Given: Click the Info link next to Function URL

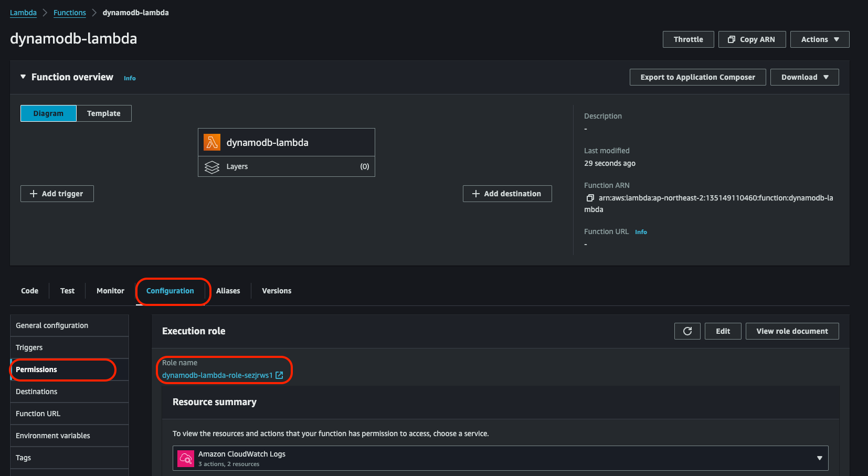Looking at the screenshot, I should pyautogui.click(x=641, y=232).
